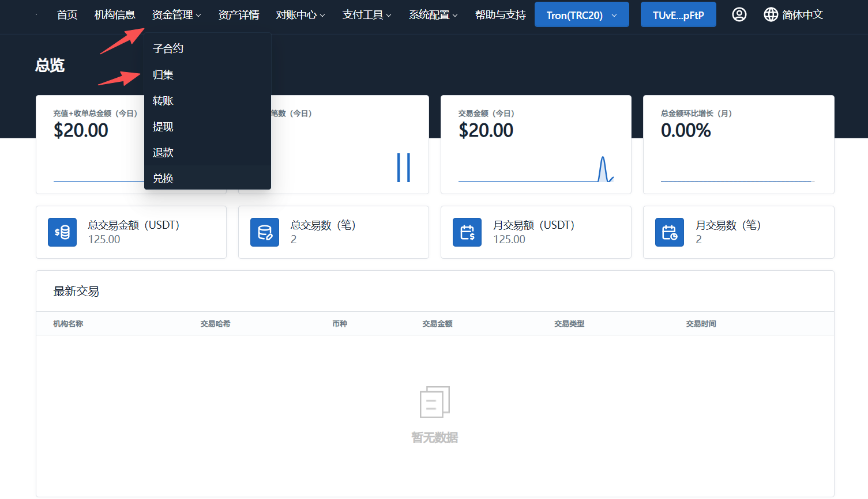Go to 资产详情 page
868x499 pixels.
coord(239,14)
